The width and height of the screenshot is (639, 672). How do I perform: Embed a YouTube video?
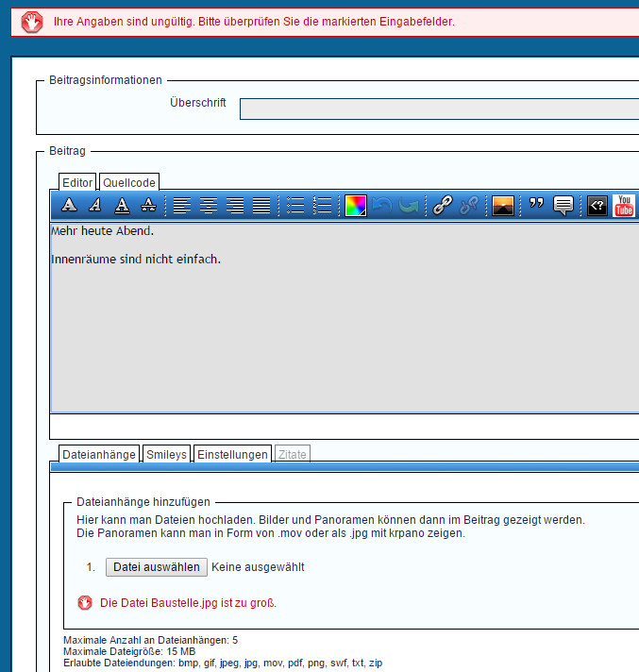624,206
